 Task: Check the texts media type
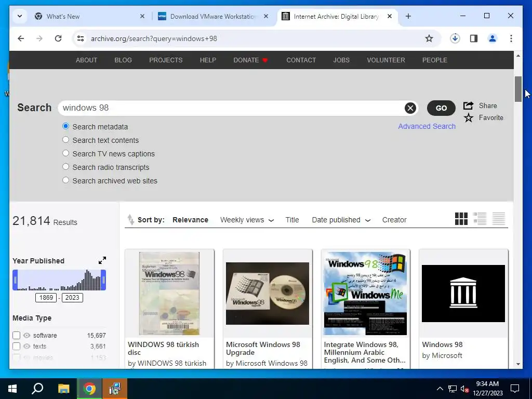pos(16,347)
